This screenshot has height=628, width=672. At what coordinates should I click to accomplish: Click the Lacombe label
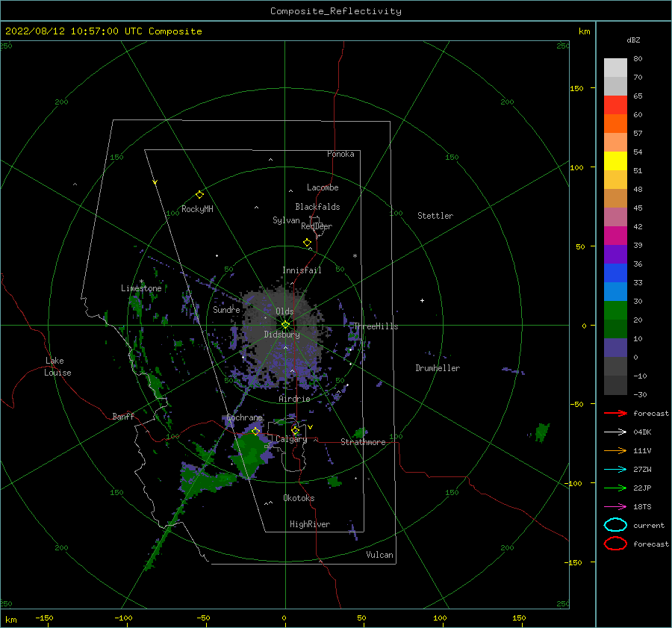pyautogui.click(x=323, y=187)
